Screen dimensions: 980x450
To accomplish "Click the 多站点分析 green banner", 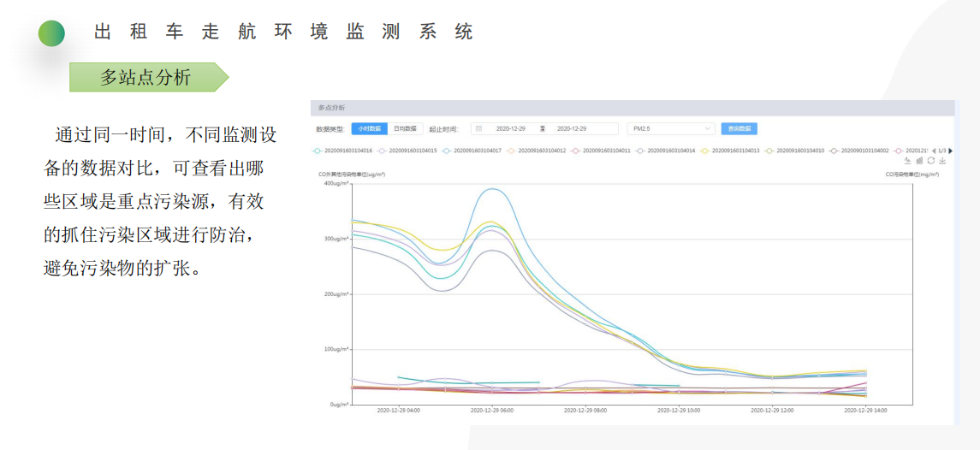I will click(x=149, y=78).
